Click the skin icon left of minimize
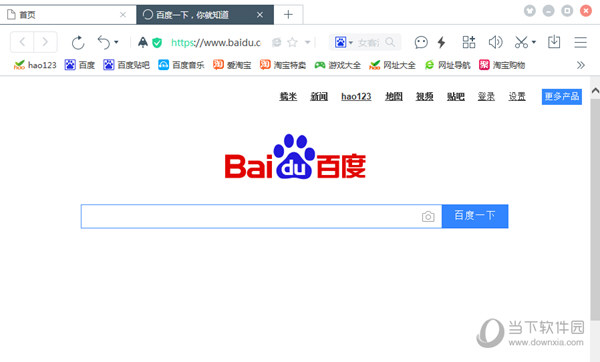Viewport: 600px width, 362px height. click(x=530, y=11)
